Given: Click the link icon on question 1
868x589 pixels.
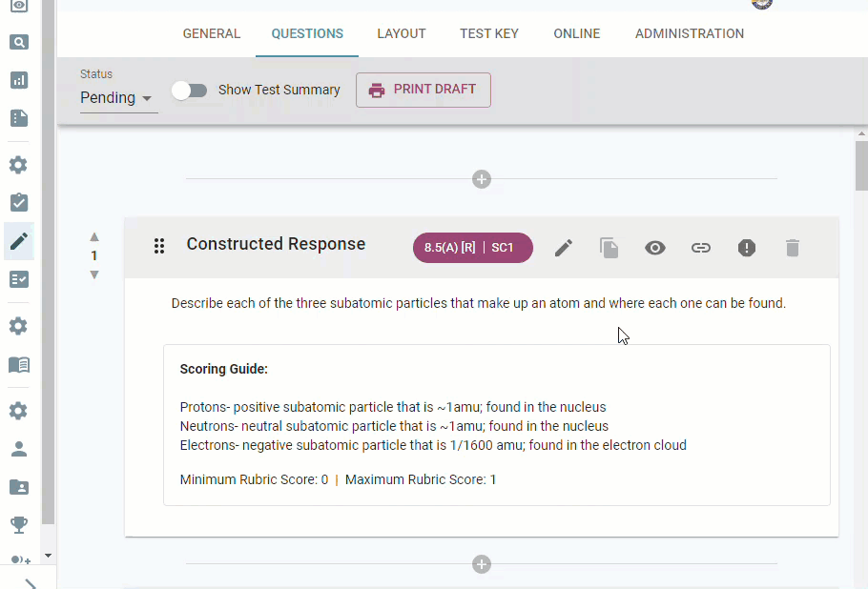Looking at the screenshot, I should [701, 248].
